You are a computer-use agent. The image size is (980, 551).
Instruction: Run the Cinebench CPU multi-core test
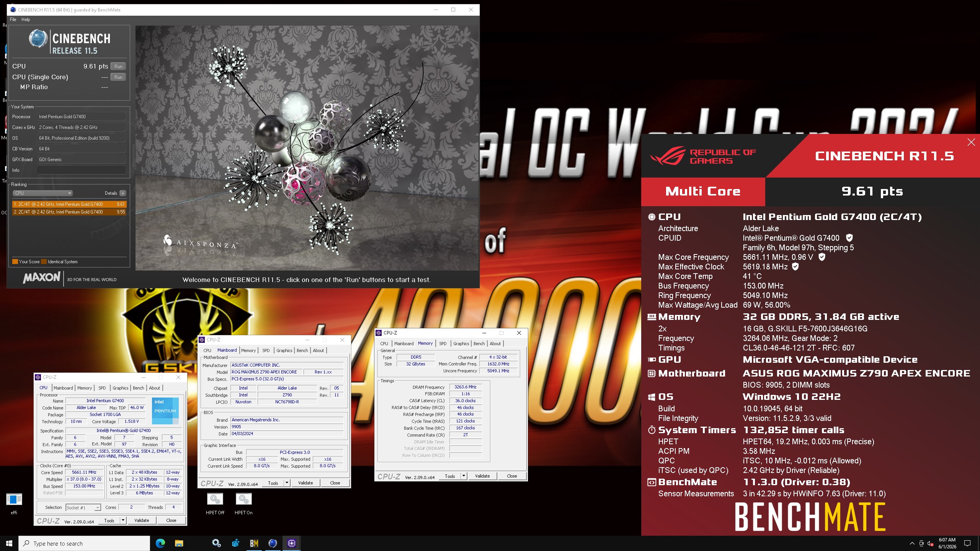pyautogui.click(x=118, y=67)
